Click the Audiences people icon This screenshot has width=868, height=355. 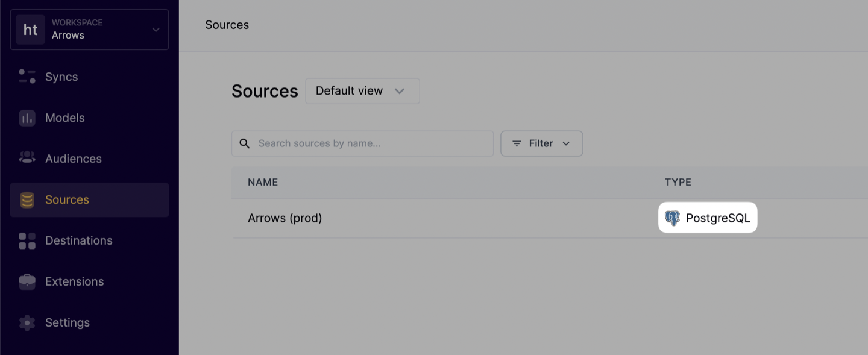pyautogui.click(x=27, y=158)
